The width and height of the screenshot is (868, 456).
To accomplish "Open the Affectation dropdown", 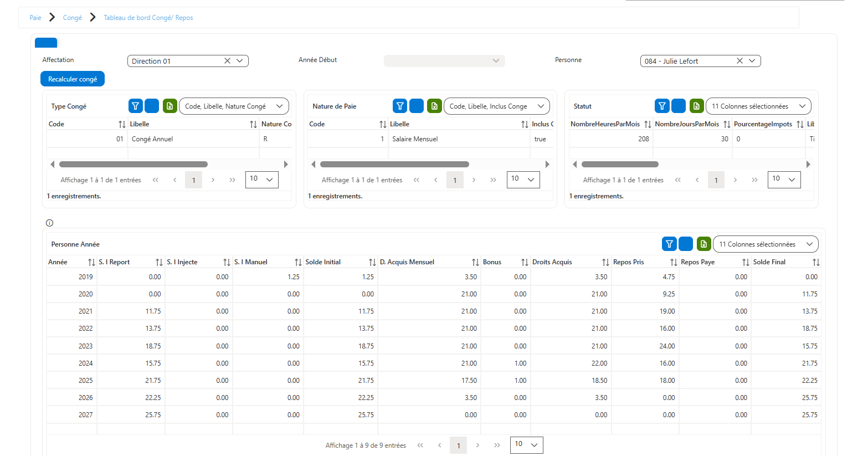I will pos(240,61).
